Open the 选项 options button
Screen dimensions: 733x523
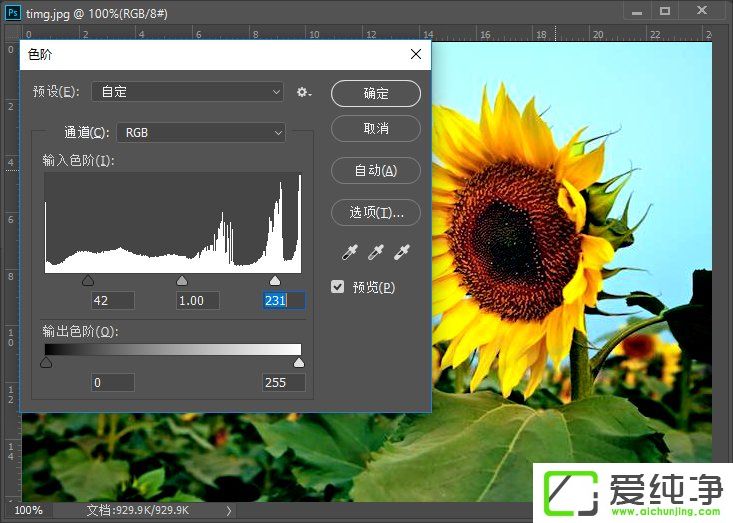pyautogui.click(x=376, y=212)
